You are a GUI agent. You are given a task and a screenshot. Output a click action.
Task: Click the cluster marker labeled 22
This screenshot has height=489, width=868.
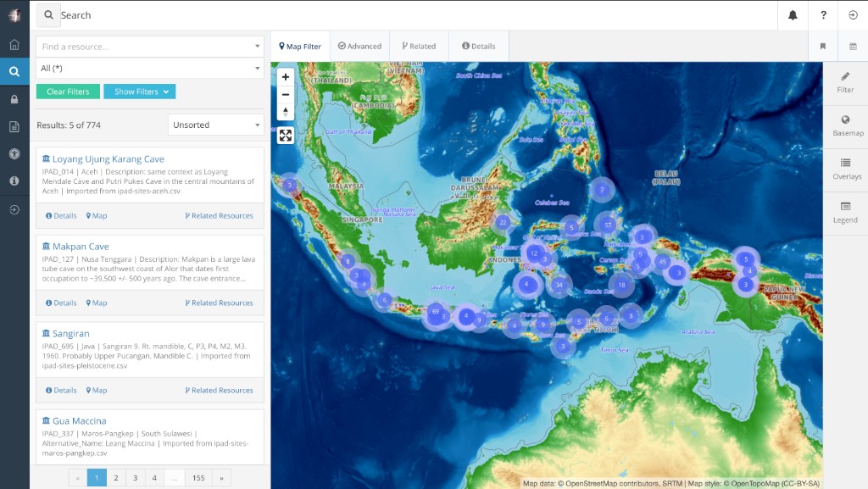(x=503, y=222)
